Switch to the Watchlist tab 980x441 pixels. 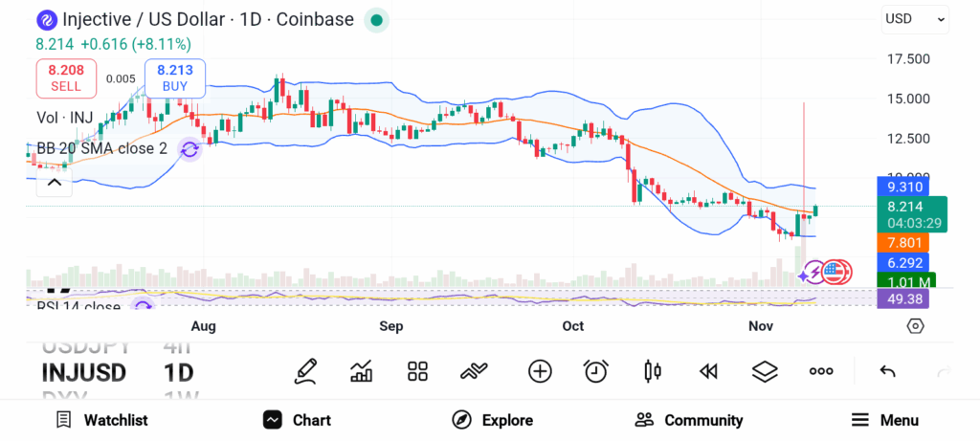[101, 420]
